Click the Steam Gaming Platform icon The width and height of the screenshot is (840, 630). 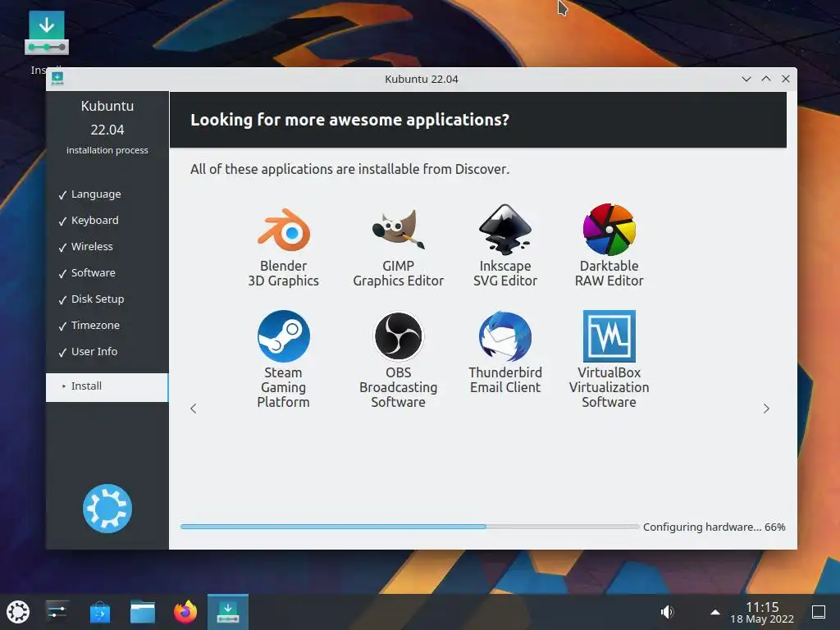click(283, 336)
